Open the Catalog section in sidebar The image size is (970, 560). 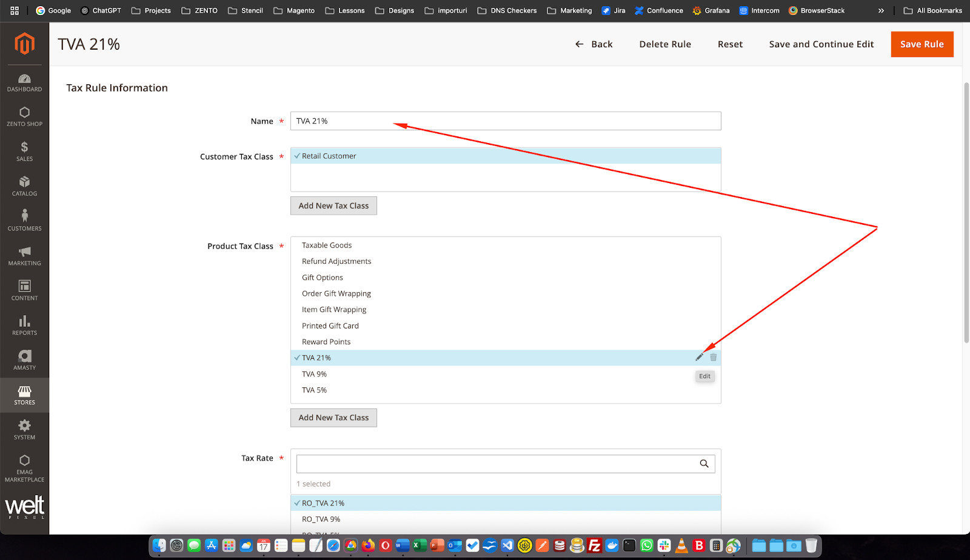tap(24, 186)
